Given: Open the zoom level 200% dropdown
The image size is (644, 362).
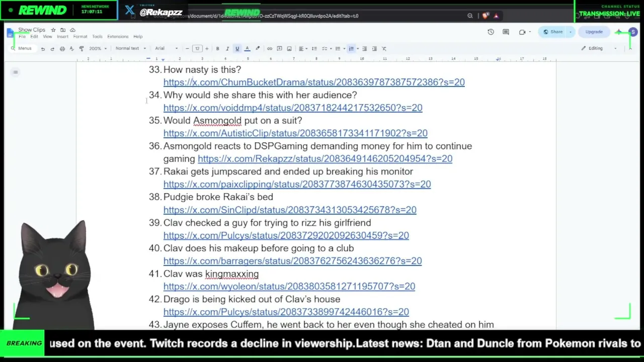Looking at the screenshot, I should pyautogui.click(x=98, y=49).
